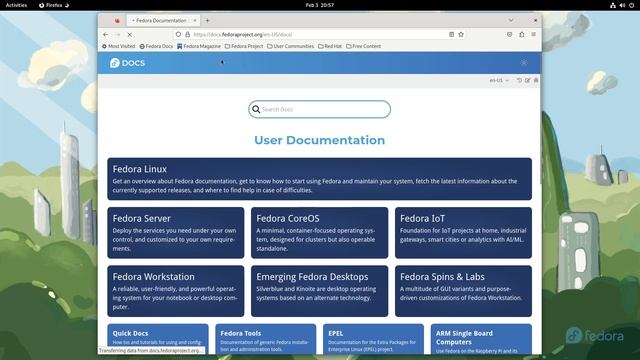Open the Fedora Project bookmark folder
The image size is (640, 360).
(244, 47)
